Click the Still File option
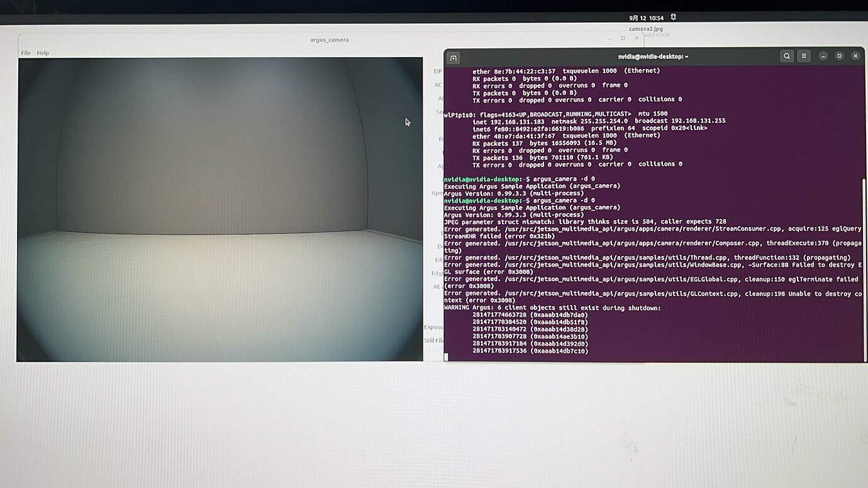This screenshot has width=868, height=488. tap(433, 340)
